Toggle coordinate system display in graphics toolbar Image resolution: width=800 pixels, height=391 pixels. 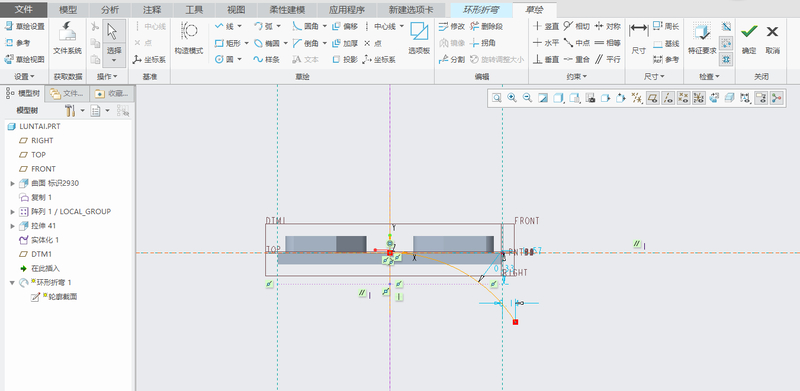pyautogui.click(x=699, y=98)
